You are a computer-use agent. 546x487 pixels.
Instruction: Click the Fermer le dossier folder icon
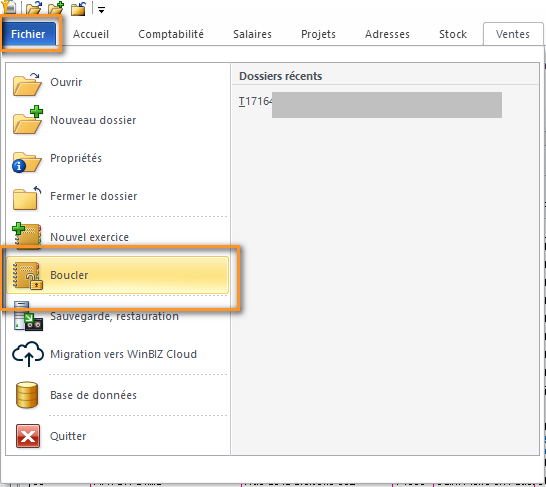point(27,198)
